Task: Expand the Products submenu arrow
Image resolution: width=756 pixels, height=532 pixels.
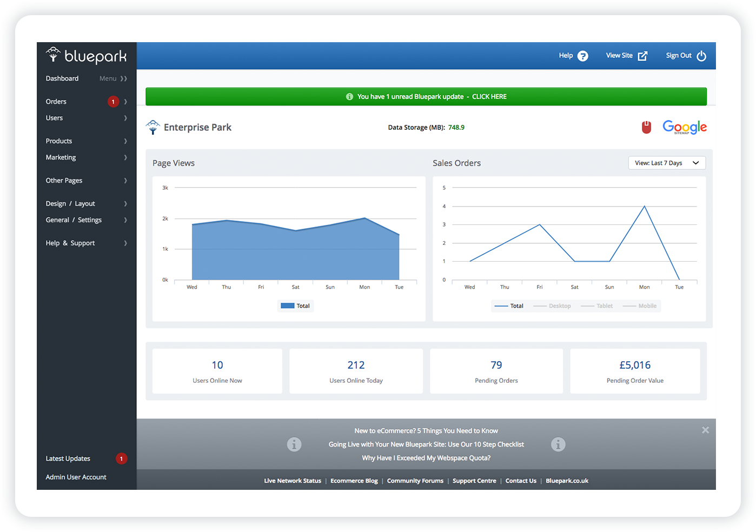Action: (125, 141)
